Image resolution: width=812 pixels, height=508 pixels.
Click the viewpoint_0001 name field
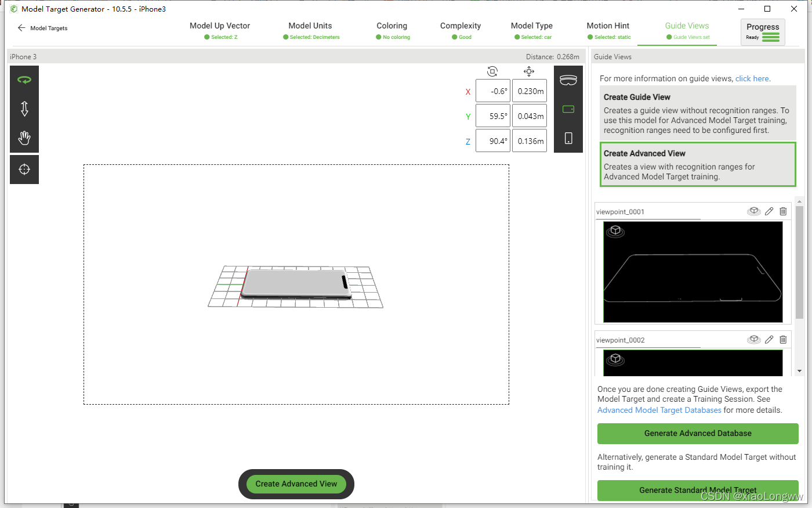coord(648,212)
